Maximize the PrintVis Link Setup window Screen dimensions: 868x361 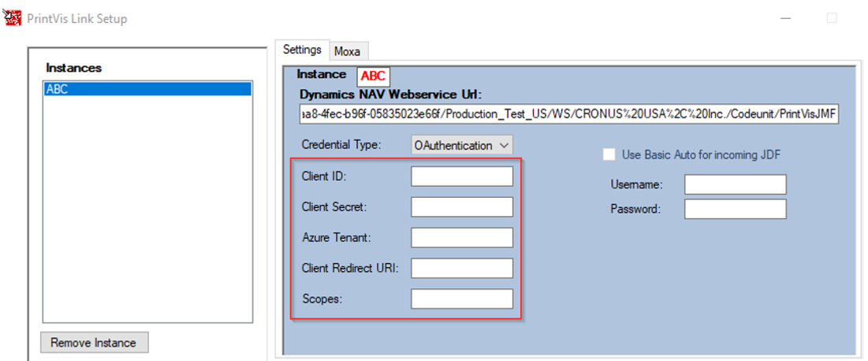click(832, 17)
